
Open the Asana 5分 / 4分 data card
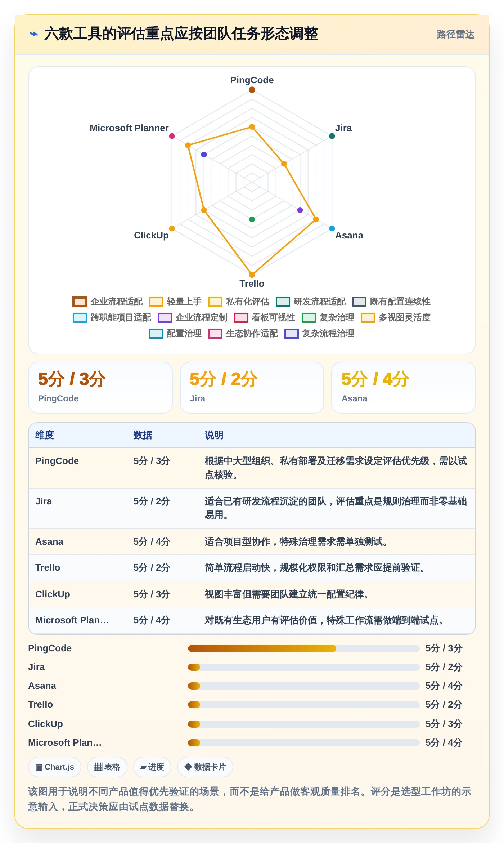click(x=404, y=388)
